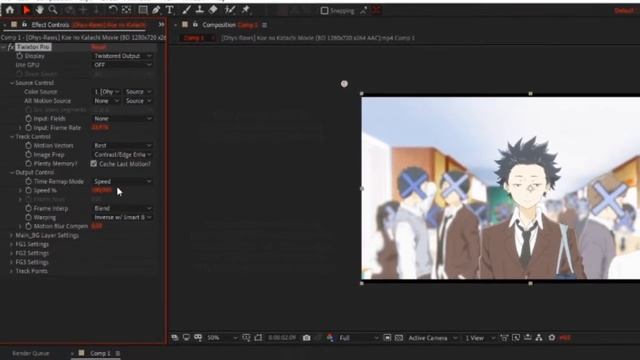Click the Show Channel color icon
This screenshot has width=640, height=360.
point(330,338)
